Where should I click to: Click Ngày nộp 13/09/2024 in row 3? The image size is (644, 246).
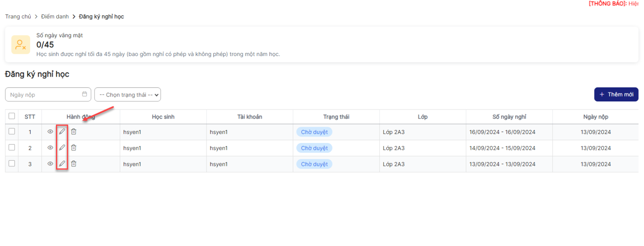596,164
